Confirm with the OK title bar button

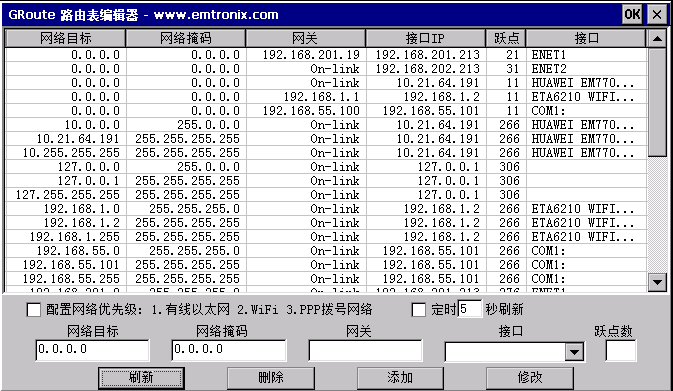click(x=632, y=15)
